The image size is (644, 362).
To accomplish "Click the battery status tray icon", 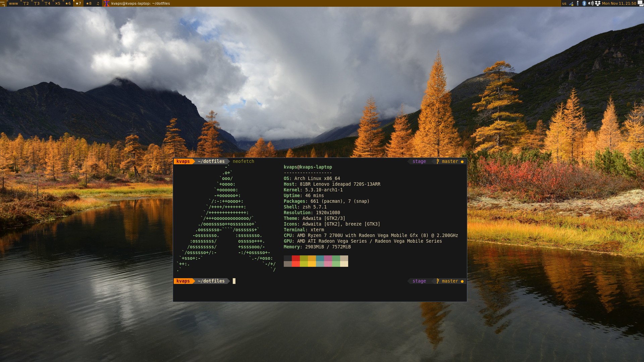I will coord(578,3).
